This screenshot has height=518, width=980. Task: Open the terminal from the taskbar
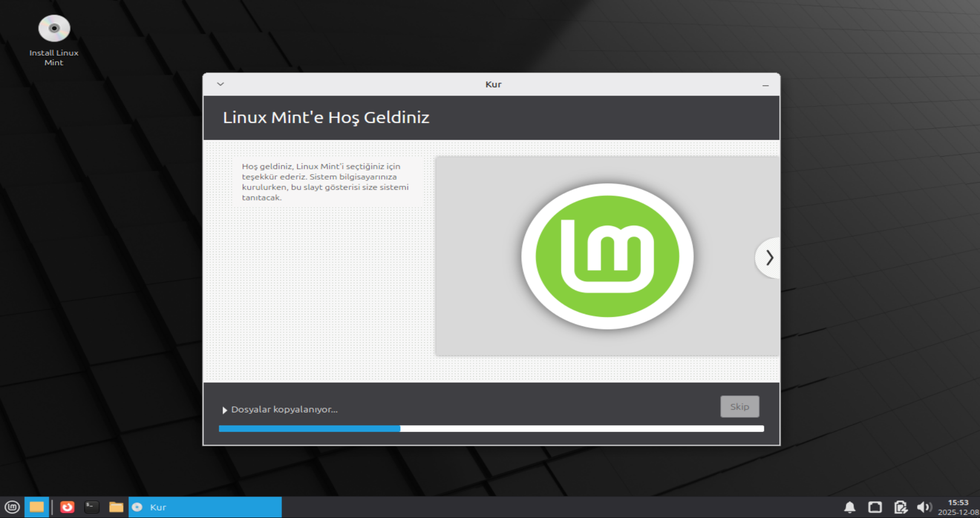coord(92,507)
